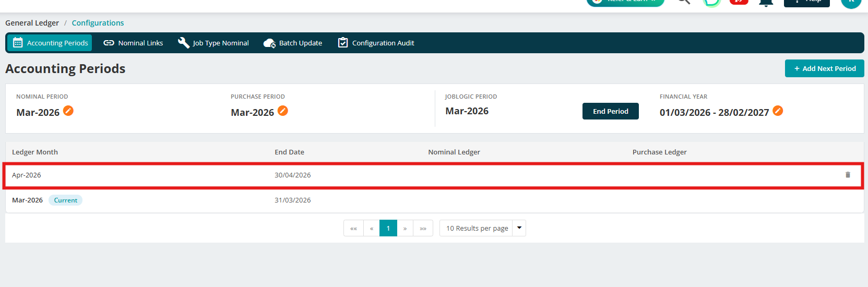868x287 pixels.
Task: Edit the Financial Year pencil icon
Action: pyautogui.click(x=778, y=111)
